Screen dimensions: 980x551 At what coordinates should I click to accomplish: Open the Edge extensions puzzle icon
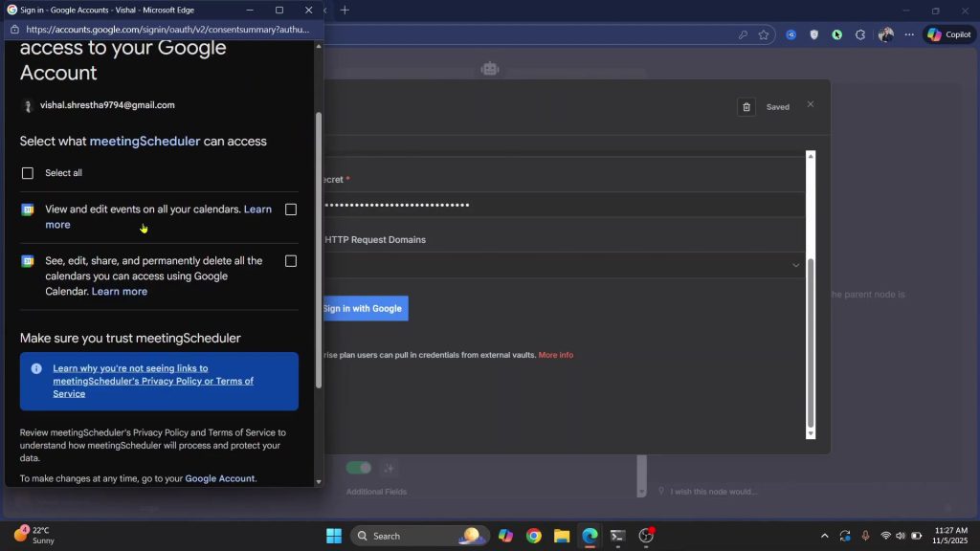click(x=859, y=34)
